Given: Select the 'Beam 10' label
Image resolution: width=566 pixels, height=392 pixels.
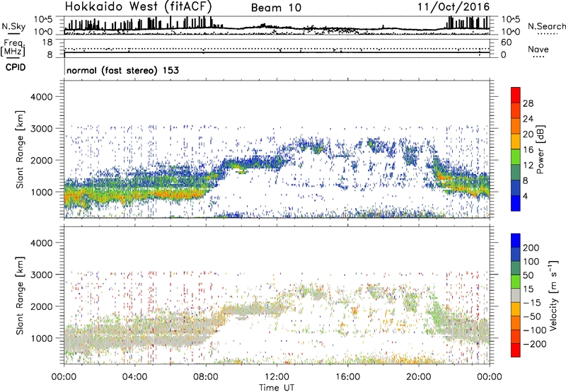Looking at the screenshot, I should pyautogui.click(x=276, y=8).
